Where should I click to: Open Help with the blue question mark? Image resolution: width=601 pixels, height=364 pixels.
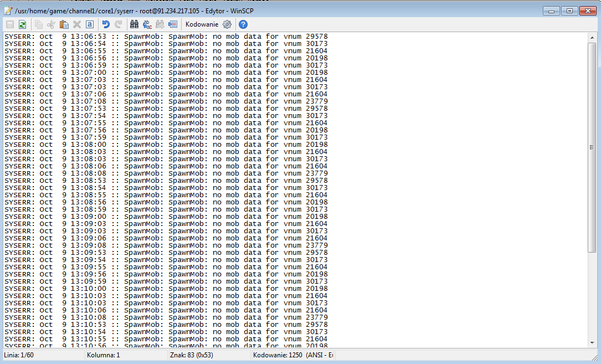tap(243, 24)
